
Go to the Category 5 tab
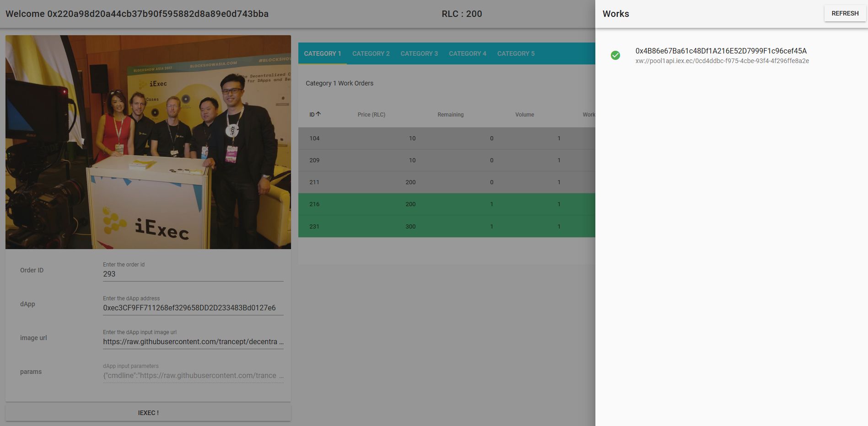click(x=516, y=53)
